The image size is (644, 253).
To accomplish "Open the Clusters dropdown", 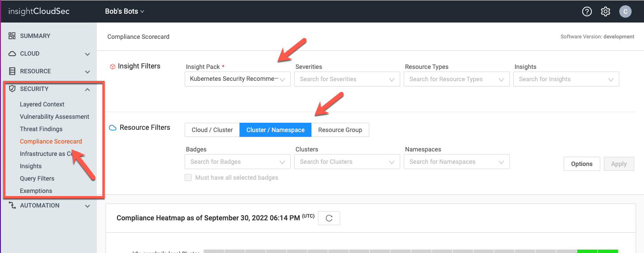I will click(347, 162).
